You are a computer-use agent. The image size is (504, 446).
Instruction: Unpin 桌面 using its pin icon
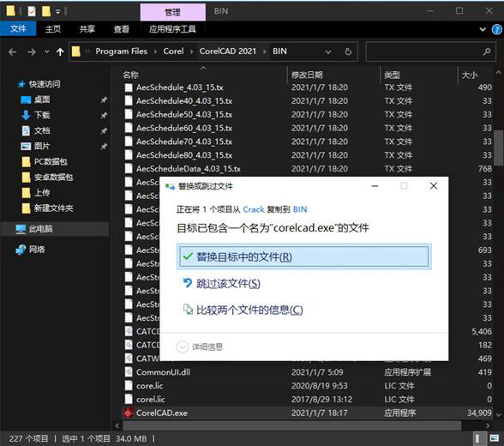[x=104, y=100]
